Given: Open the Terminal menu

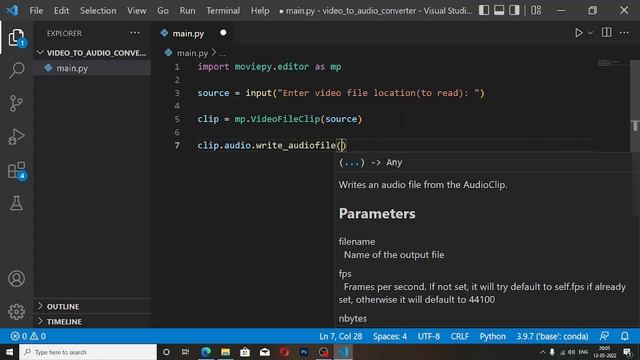Looking at the screenshot, I should click(223, 10).
